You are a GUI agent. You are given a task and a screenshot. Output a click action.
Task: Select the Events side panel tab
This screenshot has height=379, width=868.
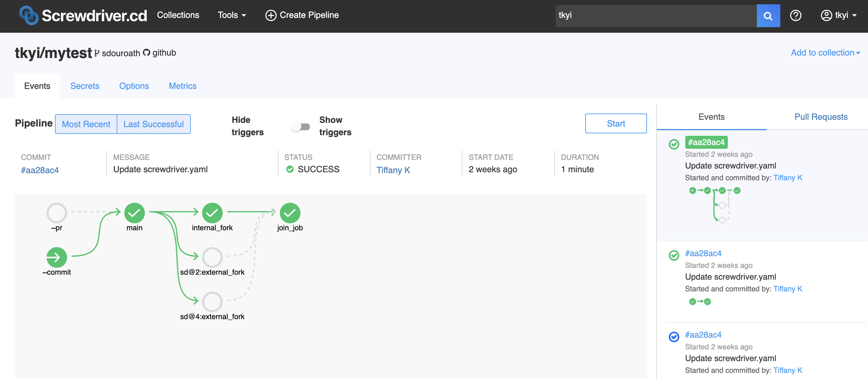[x=711, y=117]
